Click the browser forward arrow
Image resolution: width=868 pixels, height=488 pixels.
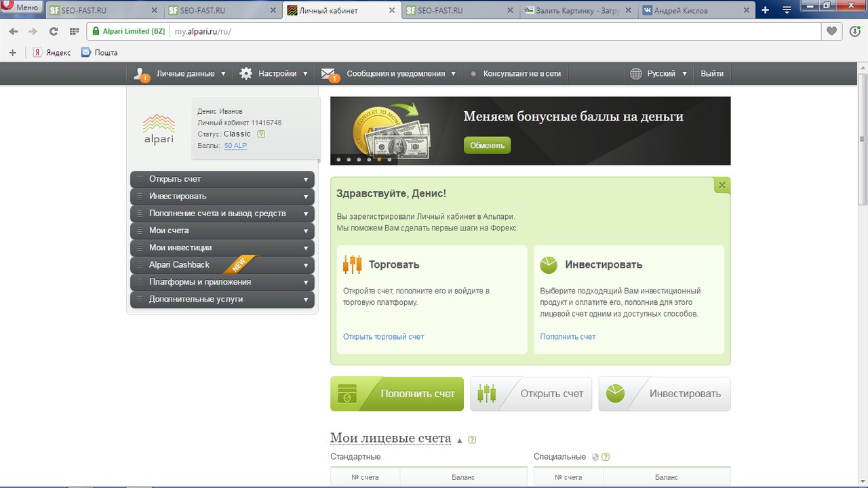[33, 31]
